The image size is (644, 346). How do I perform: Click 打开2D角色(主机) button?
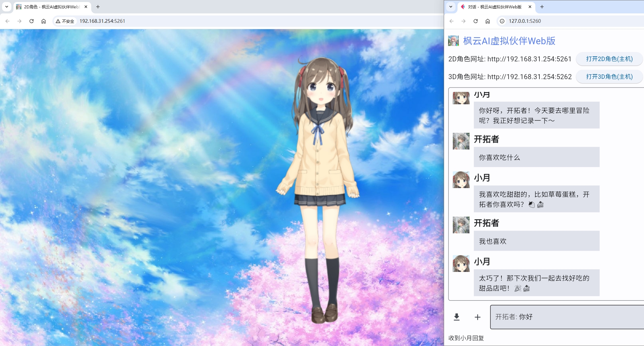609,59
